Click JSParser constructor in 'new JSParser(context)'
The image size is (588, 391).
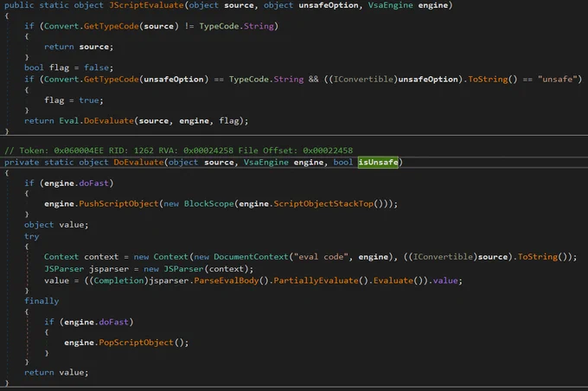pos(183,269)
